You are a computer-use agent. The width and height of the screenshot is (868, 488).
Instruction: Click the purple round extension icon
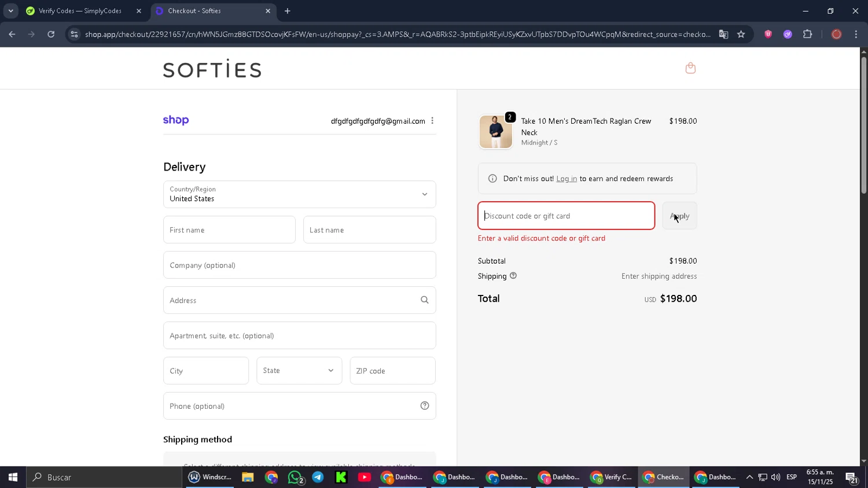[788, 34]
